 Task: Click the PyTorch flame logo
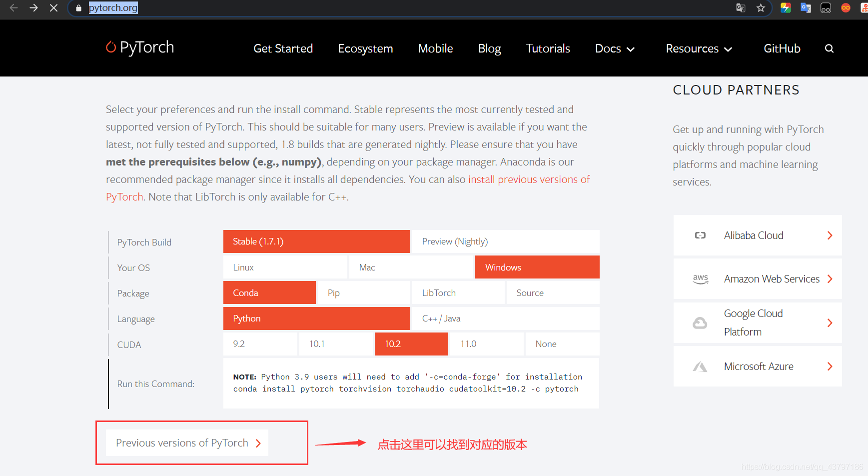click(x=111, y=46)
